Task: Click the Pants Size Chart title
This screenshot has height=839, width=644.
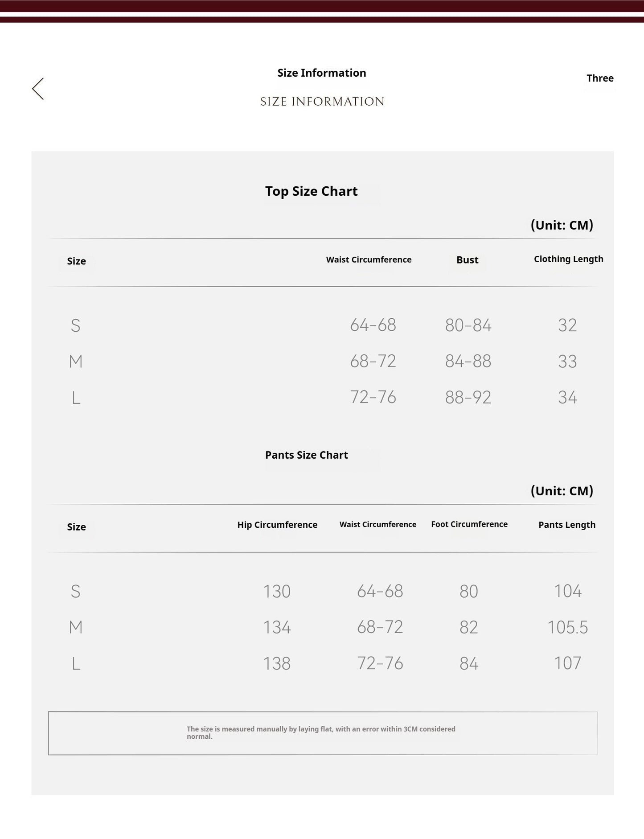Action: [x=307, y=455]
